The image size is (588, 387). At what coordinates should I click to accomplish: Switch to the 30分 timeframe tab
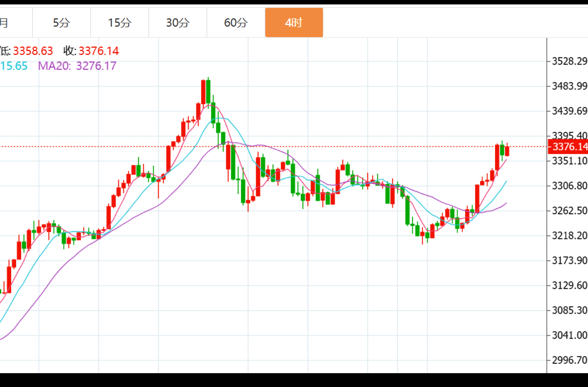178,23
